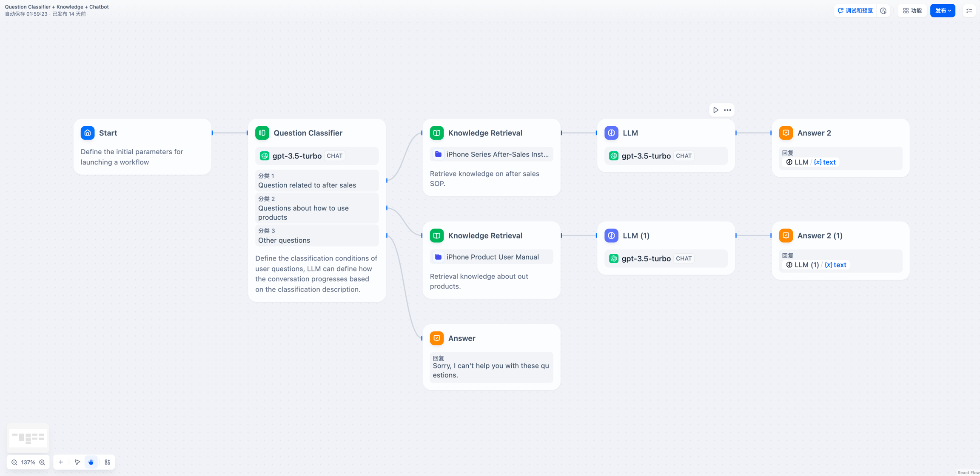Toggle the selection tool in bottom toolbar
Viewport: 980px width, 476px height.
pos(77,462)
